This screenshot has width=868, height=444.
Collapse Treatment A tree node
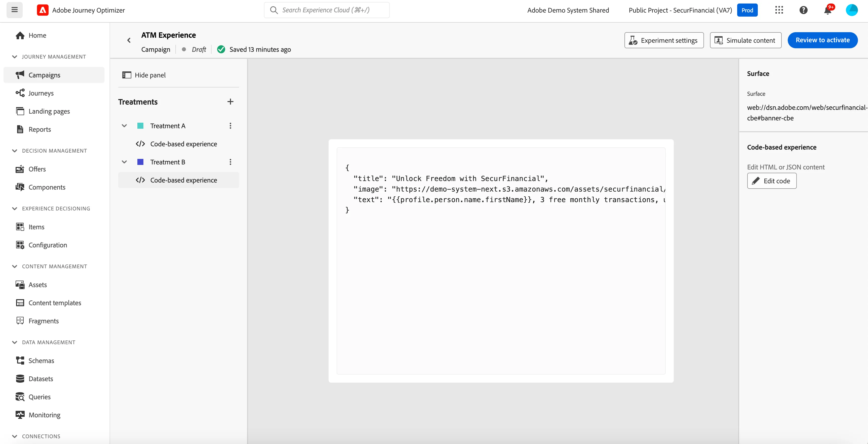pyautogui.click(x=124, y=126)
